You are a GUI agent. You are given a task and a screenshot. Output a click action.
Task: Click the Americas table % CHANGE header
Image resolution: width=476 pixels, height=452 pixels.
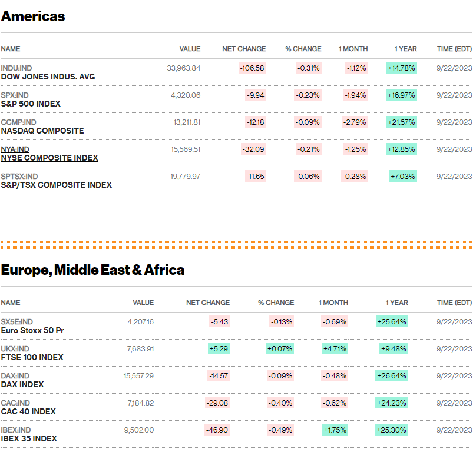click(303, 49)
